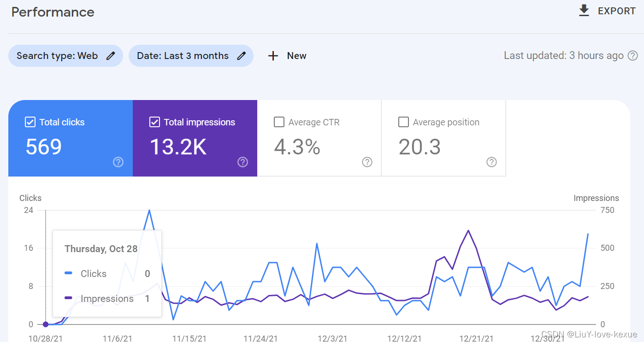
Task: Select the 4.3% CTR value
Action: pos(297,147)
